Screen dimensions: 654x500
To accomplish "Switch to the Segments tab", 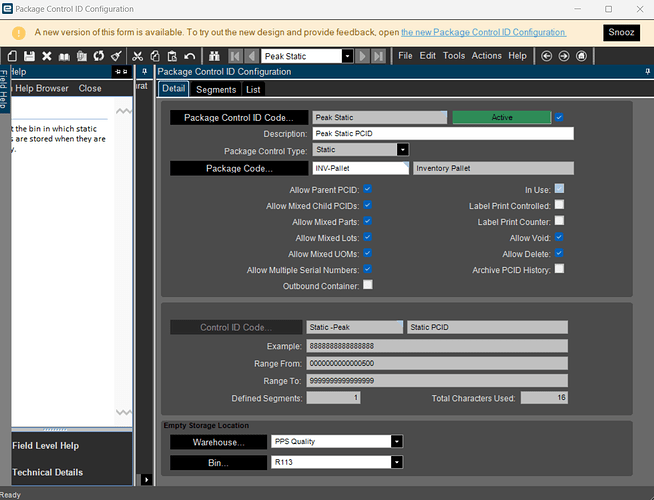I will [x=216, y=90].
